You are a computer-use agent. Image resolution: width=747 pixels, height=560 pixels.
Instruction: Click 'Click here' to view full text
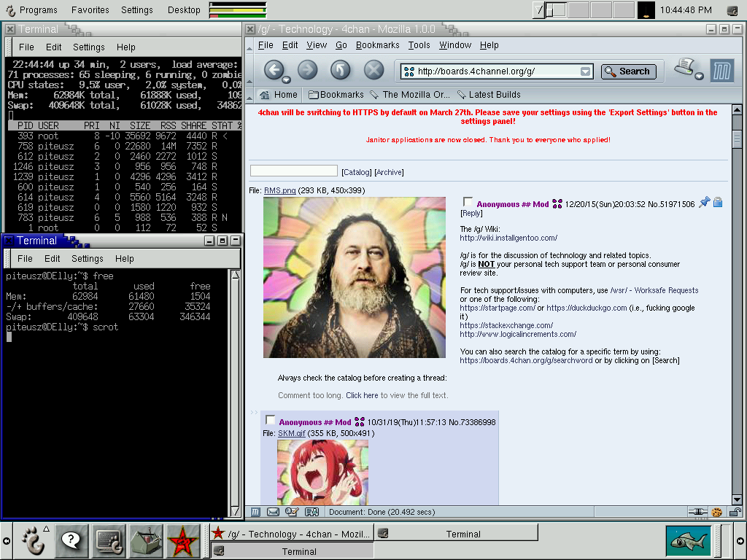click(x=362, y=395)
